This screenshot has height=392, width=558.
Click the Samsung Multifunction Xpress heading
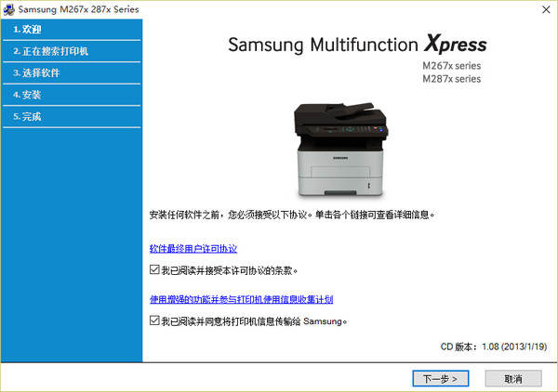pos(357,44)
